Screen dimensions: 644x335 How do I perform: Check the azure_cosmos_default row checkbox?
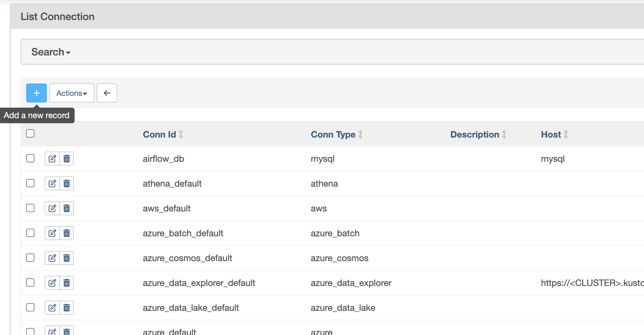coord(30,258)
